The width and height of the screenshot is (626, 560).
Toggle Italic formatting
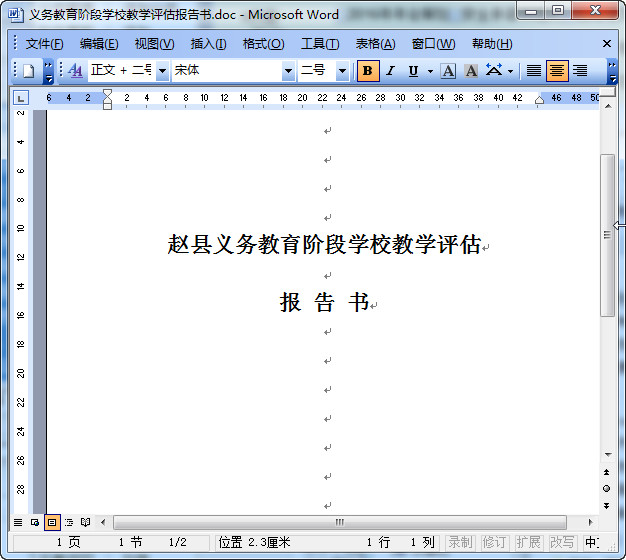(390, 71)
